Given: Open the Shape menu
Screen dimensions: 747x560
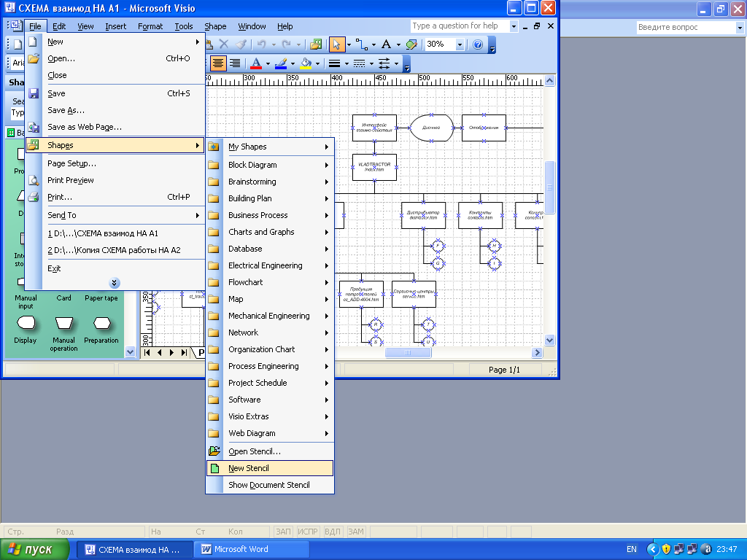Looking at the screenshot, I should 215,26.
